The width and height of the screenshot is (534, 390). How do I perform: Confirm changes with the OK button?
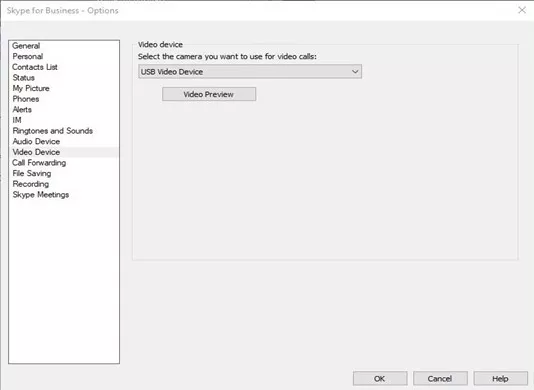tap(380, 378)
